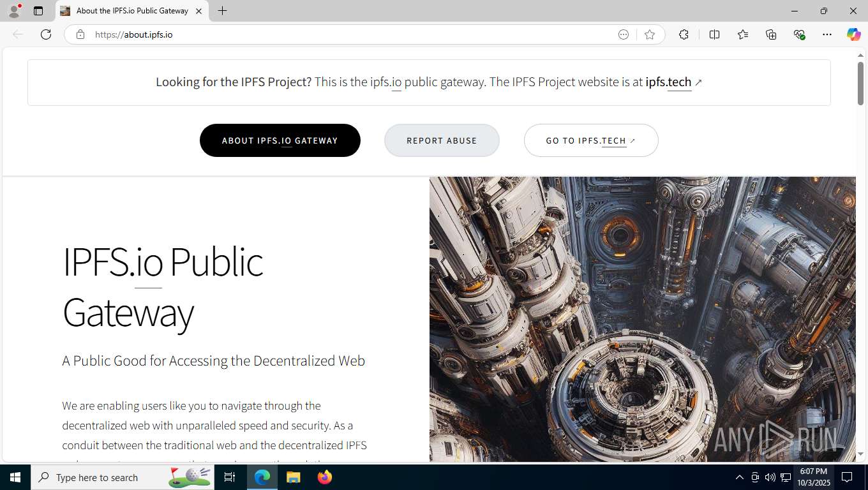Click the ABOUT IPFS.IO GATEWAY button

click(x=280, y=140)
